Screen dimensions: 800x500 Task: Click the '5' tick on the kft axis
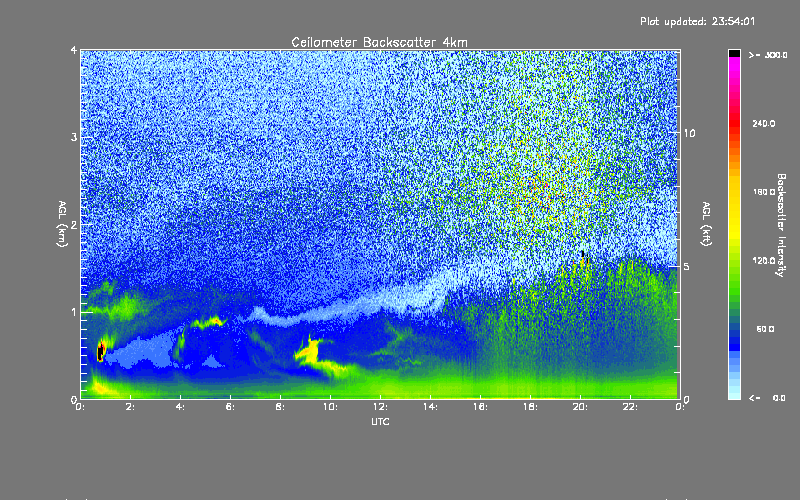[x=687, y=266]
